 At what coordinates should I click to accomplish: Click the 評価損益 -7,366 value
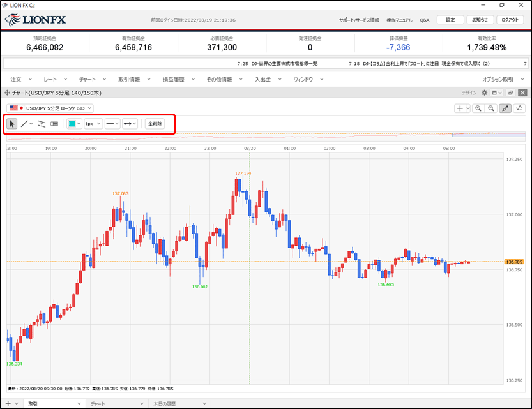398,47
